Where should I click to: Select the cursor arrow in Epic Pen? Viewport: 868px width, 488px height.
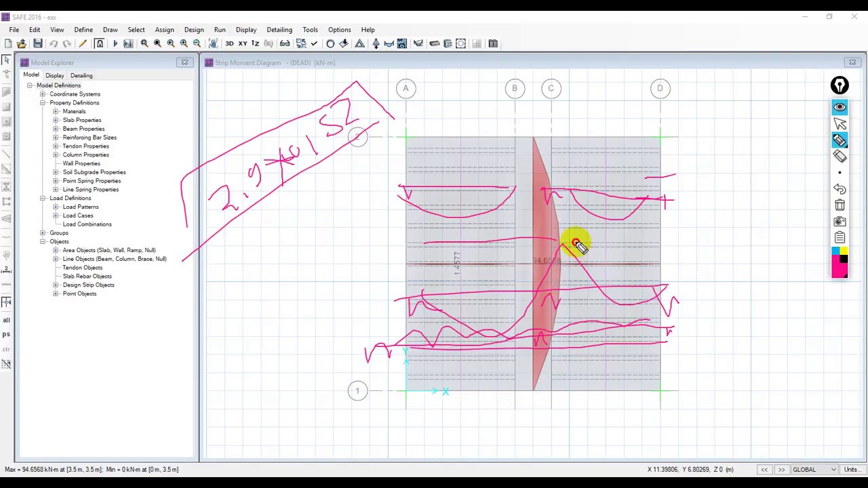click(840, 124)
